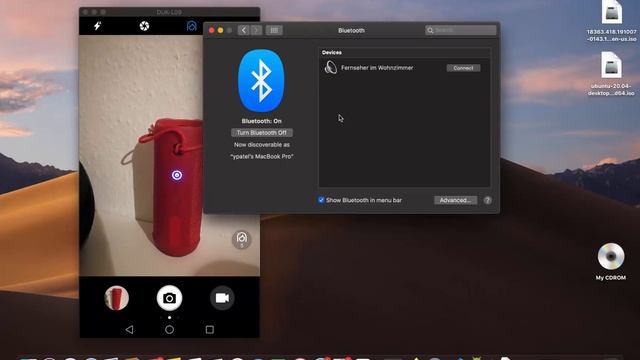This screenshot has height=360, width=640.
Task: Show all preferences grid button
Action: [x=274, y=30]
